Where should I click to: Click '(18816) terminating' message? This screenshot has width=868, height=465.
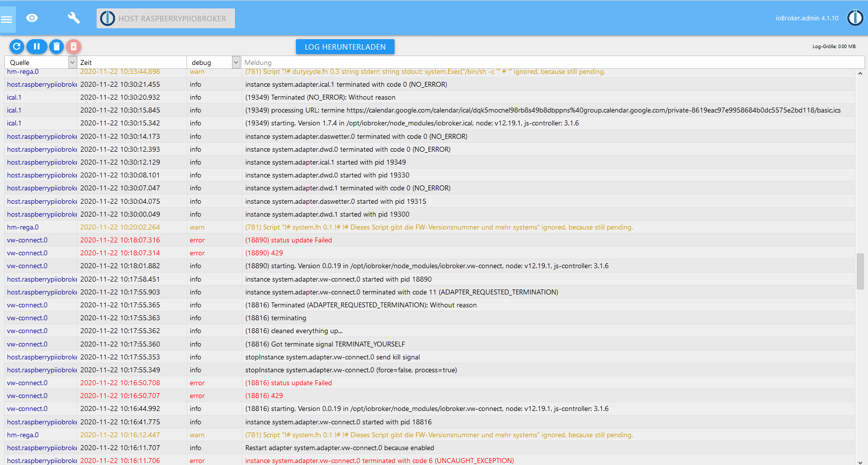click(276, 318)
